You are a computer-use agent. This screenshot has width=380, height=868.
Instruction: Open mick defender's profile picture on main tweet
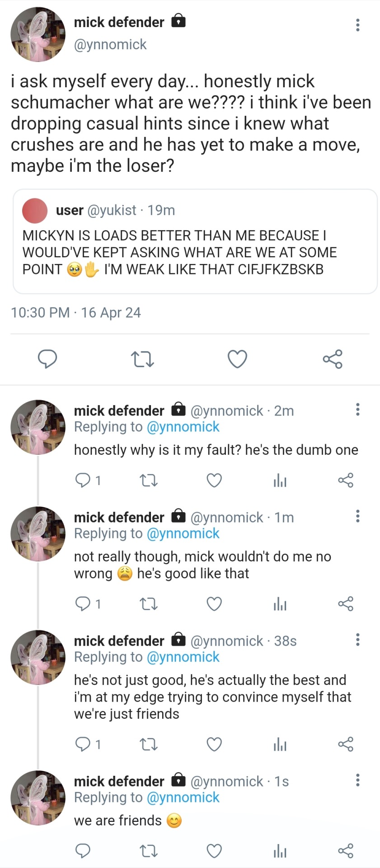38,34
